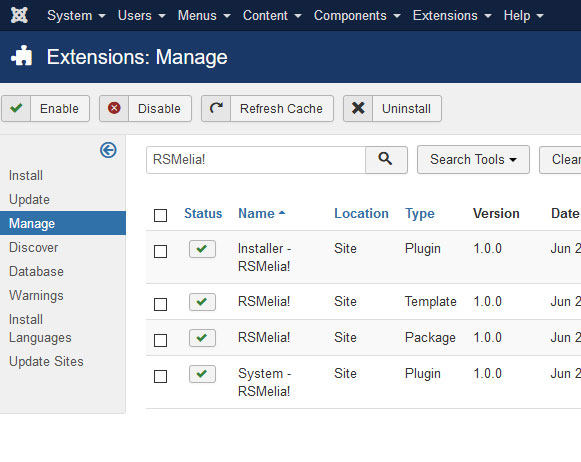The height and width of the screenshot is (462, 581).
Task: Sort by the Name column header
Action: coord(262,213)
